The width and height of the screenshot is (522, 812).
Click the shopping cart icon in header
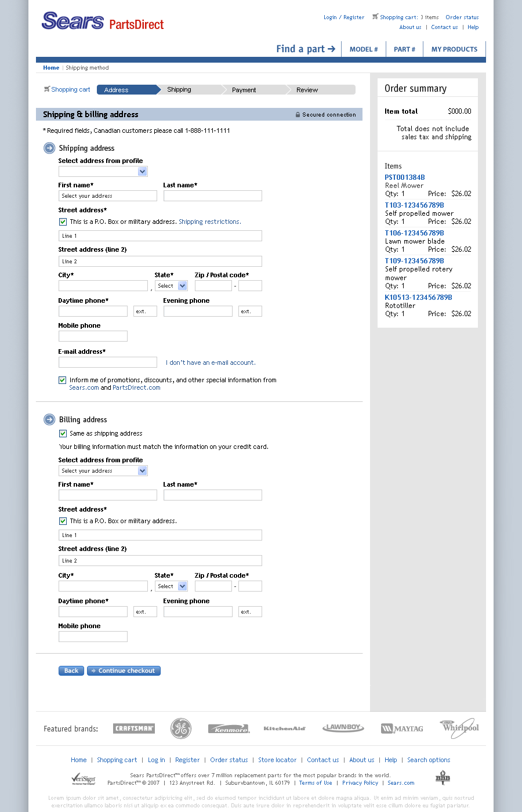click(375, 16)
